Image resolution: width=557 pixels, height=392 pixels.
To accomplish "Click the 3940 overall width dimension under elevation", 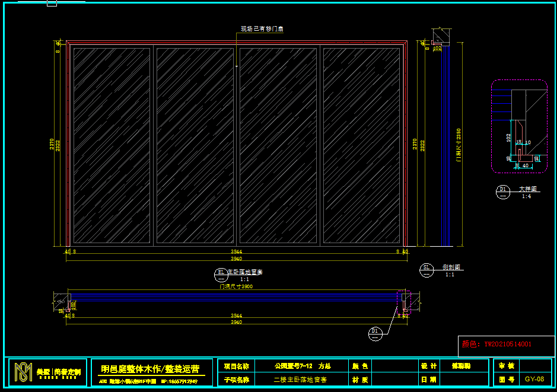I will tap(236, 258).
